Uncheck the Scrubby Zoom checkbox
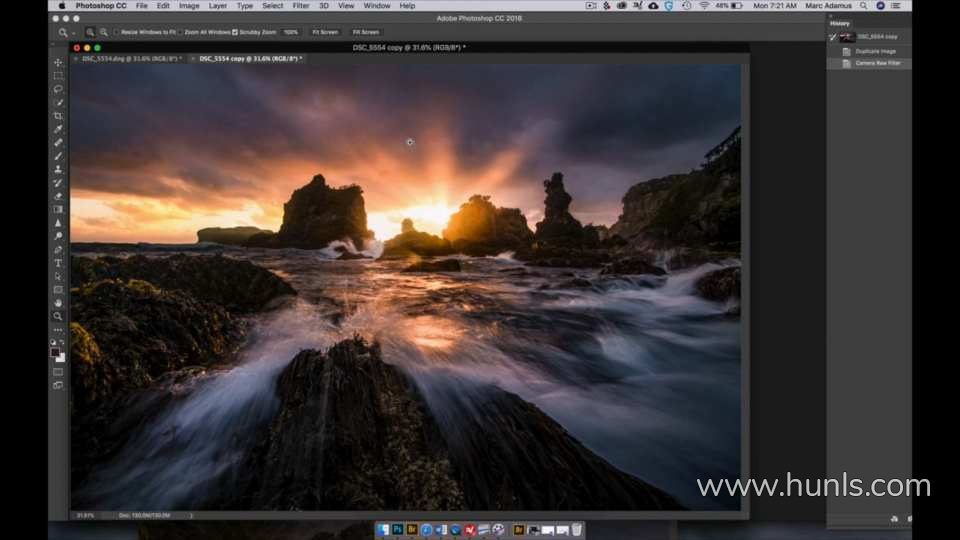 pyautogui.click(x=235, y=32)
